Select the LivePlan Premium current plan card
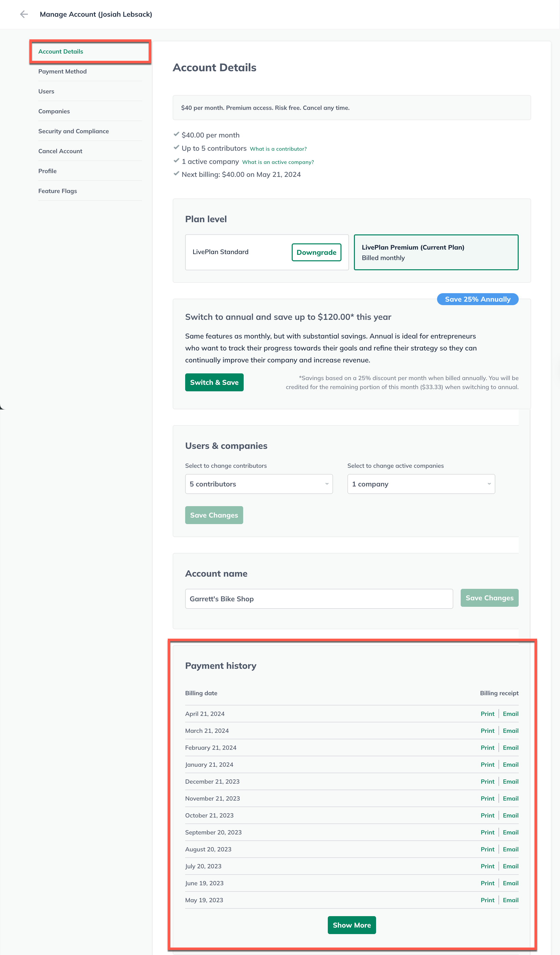 436,252
